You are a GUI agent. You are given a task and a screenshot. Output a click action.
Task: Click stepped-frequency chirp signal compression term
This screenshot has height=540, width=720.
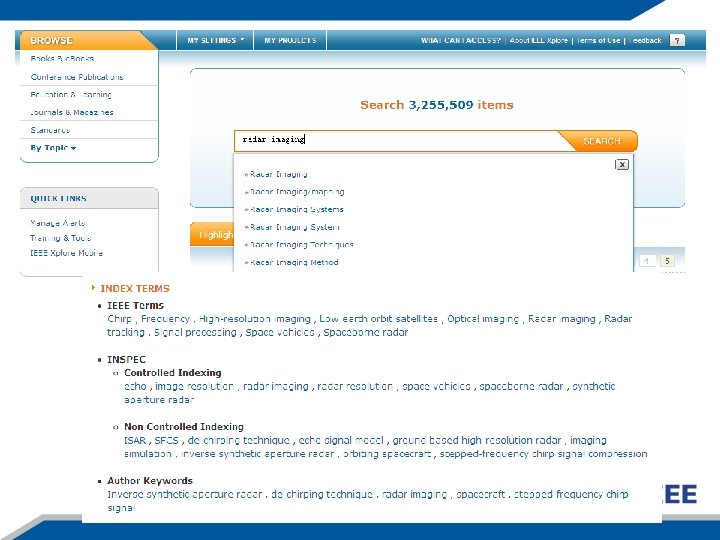click(544, 454)
